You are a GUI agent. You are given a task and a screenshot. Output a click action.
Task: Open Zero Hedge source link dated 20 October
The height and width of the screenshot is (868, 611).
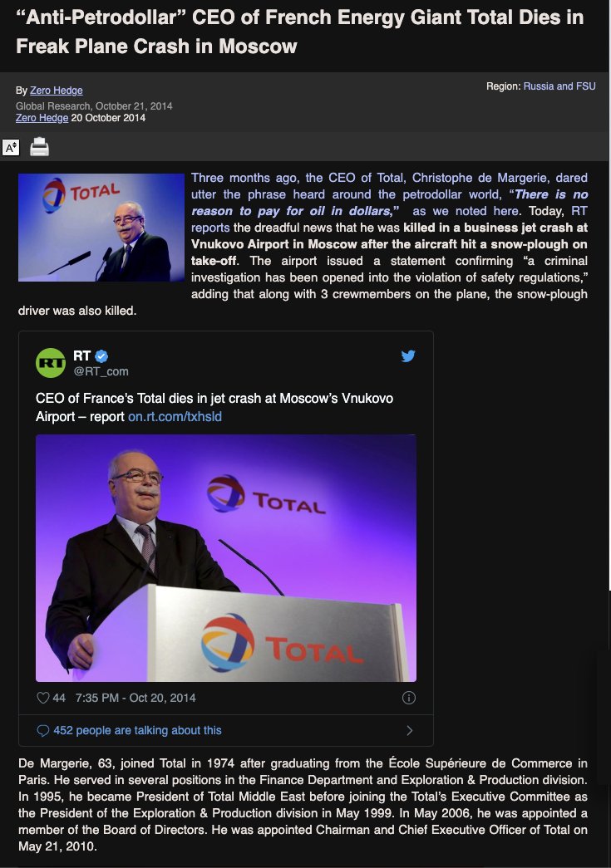pyautogui.click(x=42, y=117)
